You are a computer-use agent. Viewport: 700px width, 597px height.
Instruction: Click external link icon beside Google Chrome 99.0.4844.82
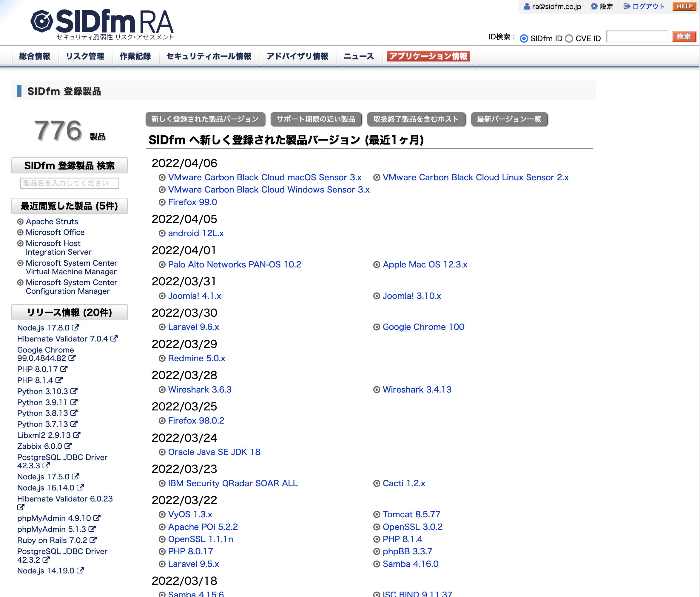coord(72,357)
